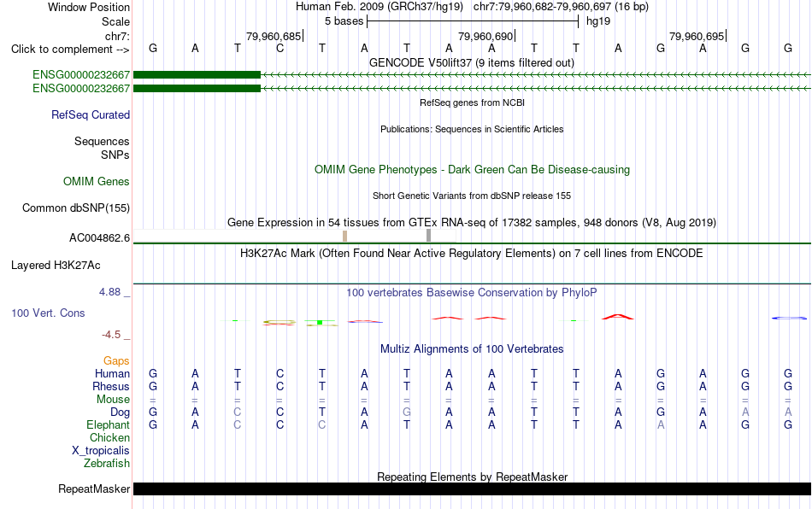812x509 pixels.
Task: Click the 'Click to complement -->' label
Action: 70,50
